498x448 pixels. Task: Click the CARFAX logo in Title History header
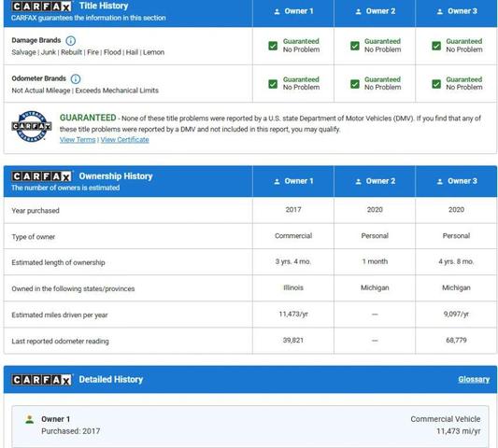pos(41,6)
